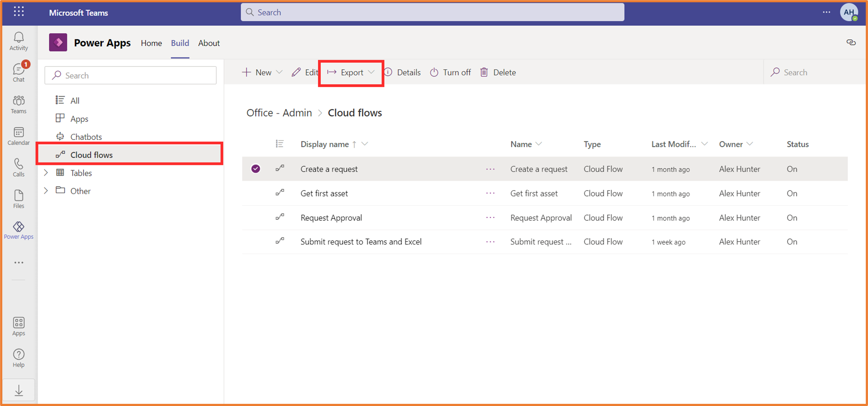Click the downloads icon at bottom left
Screen dimensions: 868x406
(x=18, y=390)
